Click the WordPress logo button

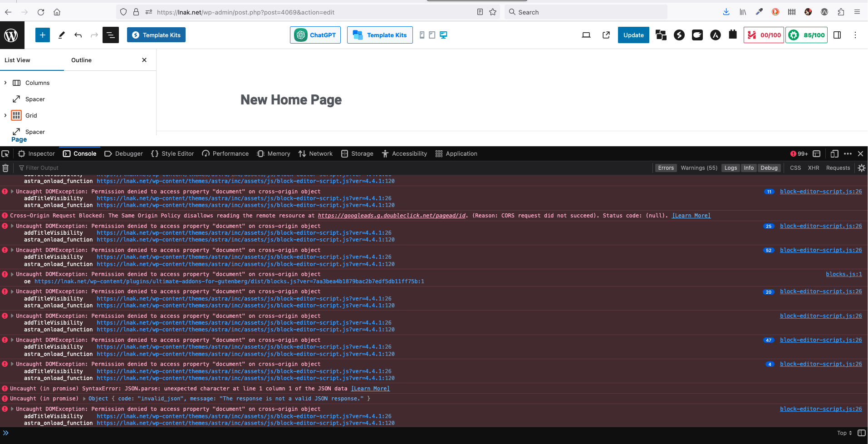pyautogui.click(x=12, y=35)
